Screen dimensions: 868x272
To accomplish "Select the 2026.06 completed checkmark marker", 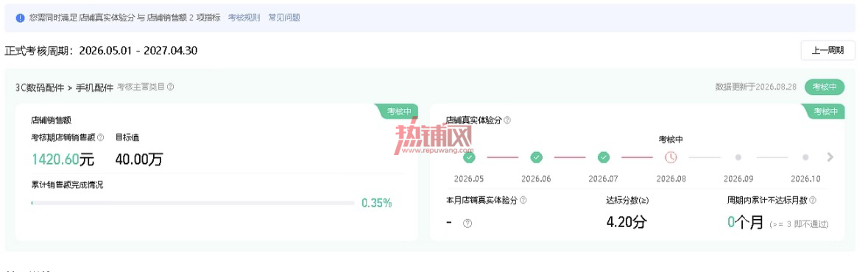I will tap(537, 157).
